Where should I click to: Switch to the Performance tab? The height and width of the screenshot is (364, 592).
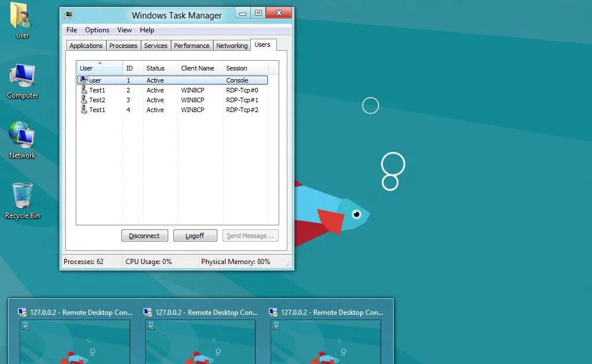point(191,46)
